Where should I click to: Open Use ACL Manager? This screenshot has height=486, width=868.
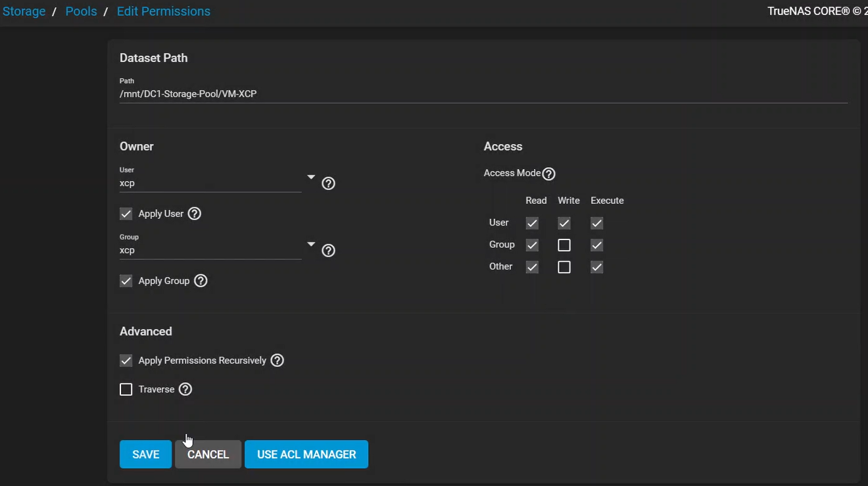point(306,454)
